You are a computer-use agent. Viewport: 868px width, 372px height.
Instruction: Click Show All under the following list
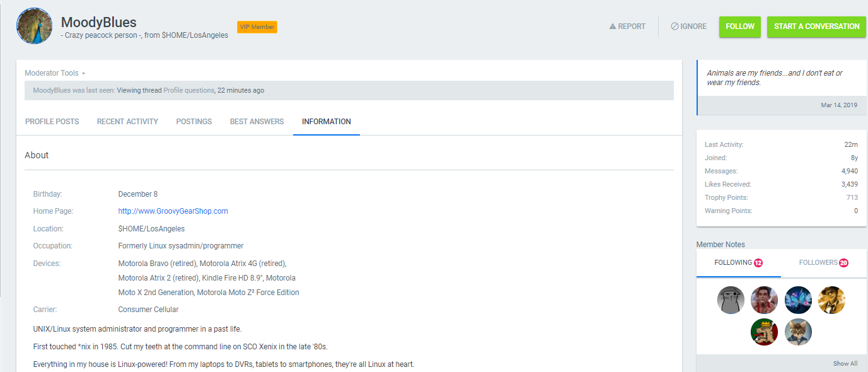click(x=845, y=364)
